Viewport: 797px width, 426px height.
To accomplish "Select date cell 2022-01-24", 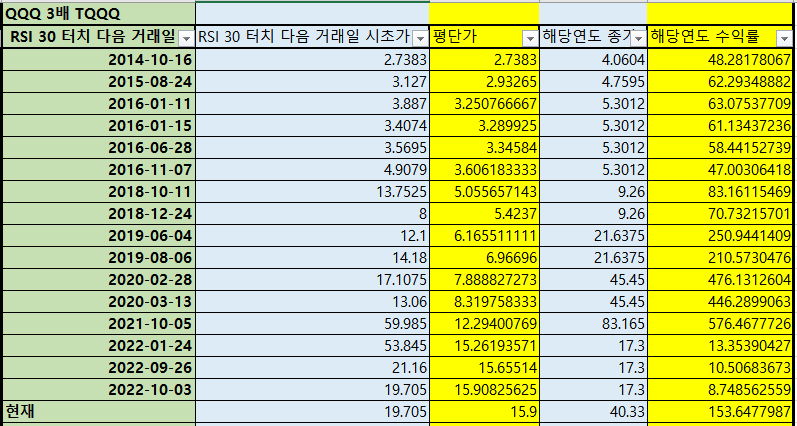I will (99, 346).
